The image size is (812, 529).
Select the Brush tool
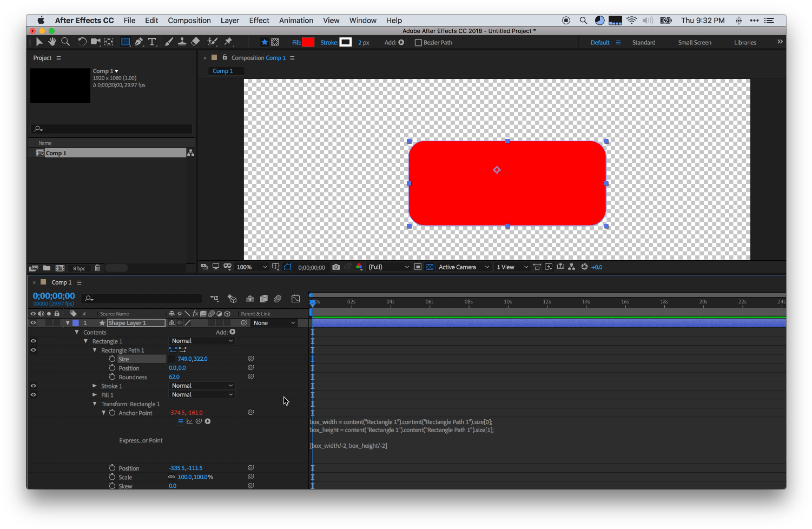coord(168,41)
